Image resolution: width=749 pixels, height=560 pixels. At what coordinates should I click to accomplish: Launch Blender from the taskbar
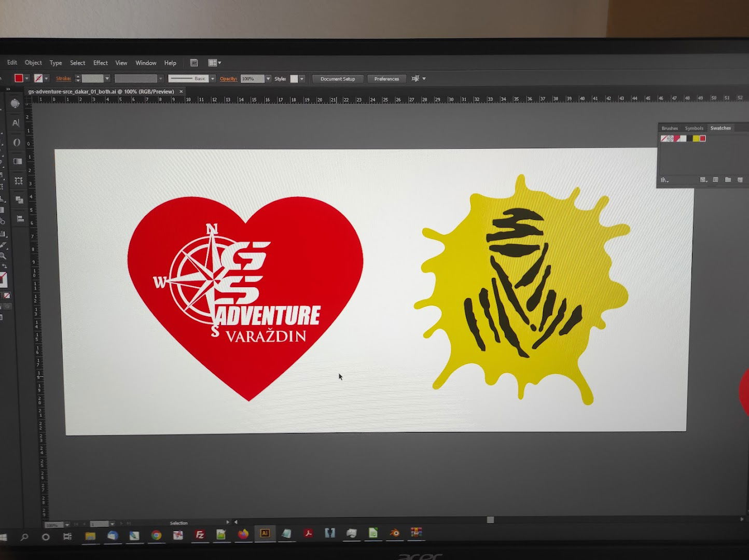(x=395, y=533)
